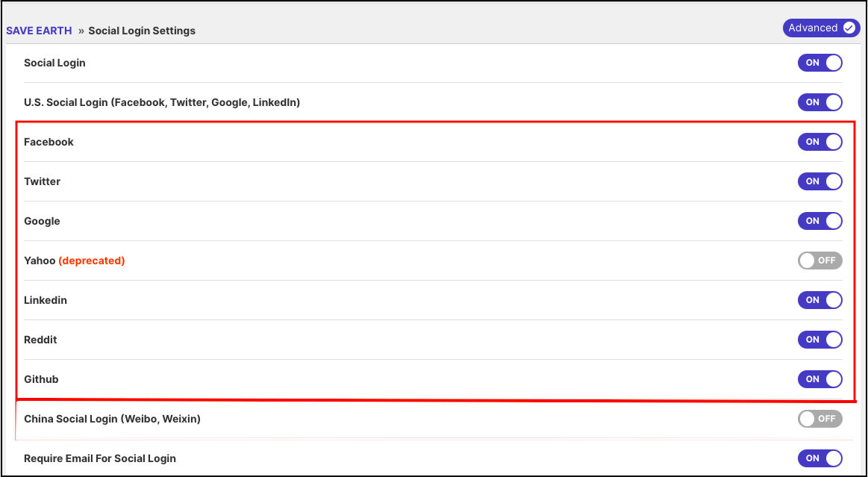Screen dimensions: 868x477
Task: Click the Google row label
Action: click(42, 222)
